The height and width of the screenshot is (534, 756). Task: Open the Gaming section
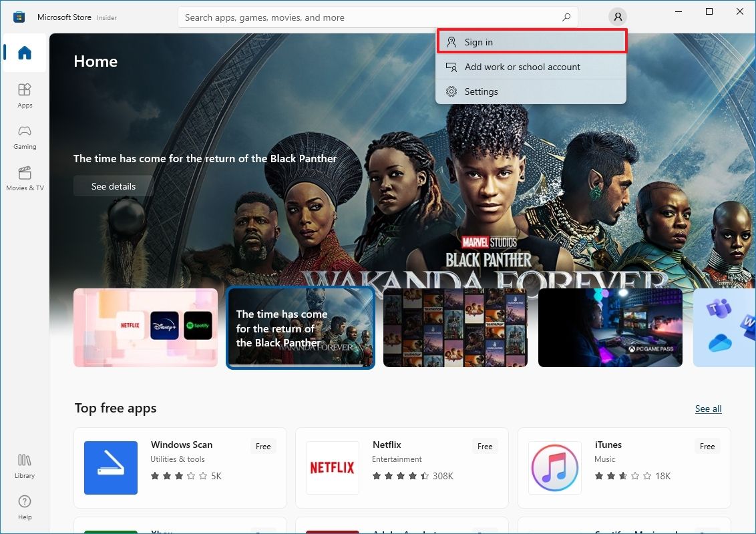click(x=24, y=136)
